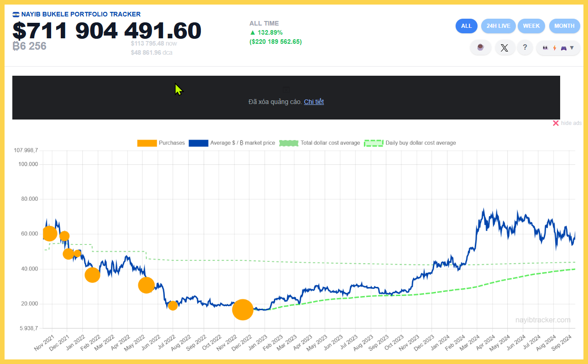
Task: Click the orange Purchases color swatch
Action: pos(146,143)
